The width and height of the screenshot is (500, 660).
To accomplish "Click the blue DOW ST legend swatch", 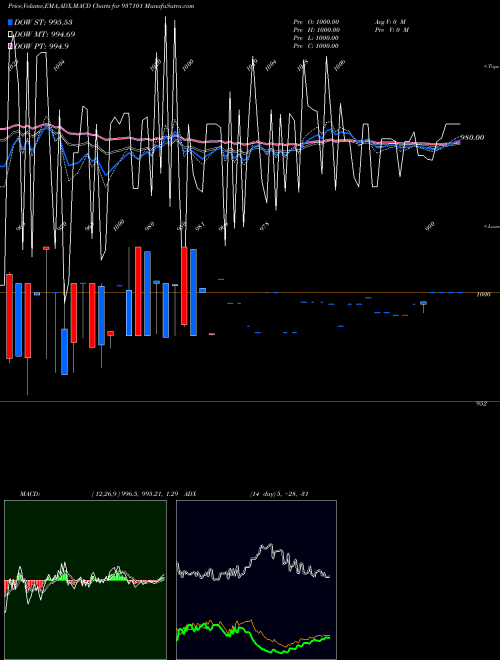I will tap(10, 22).
